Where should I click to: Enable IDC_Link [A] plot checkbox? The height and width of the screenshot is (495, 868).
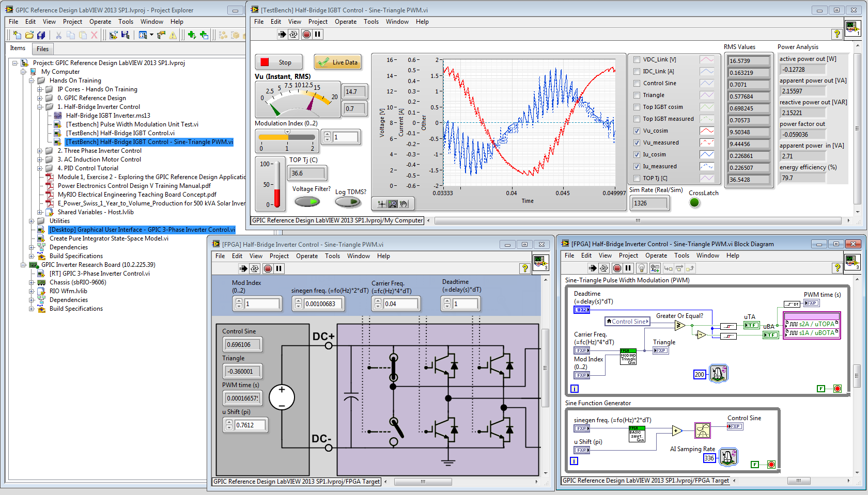[x=637, y=71]
